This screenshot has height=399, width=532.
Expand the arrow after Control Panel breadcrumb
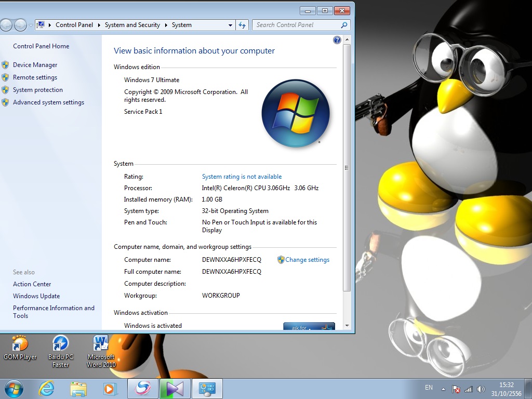pyautogui.click(x=99, y=25)
